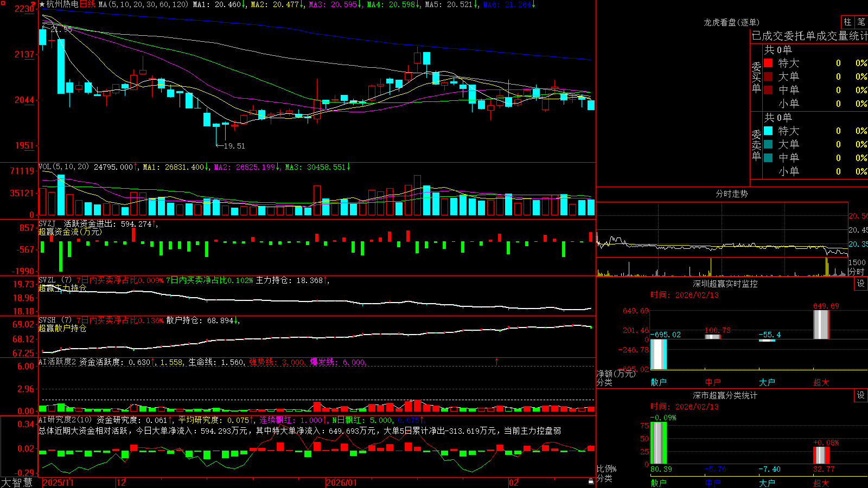The image size is (868, 488).
Task: Open settings 设 for 深市超赢分类统计
Action: click(861, 395)
